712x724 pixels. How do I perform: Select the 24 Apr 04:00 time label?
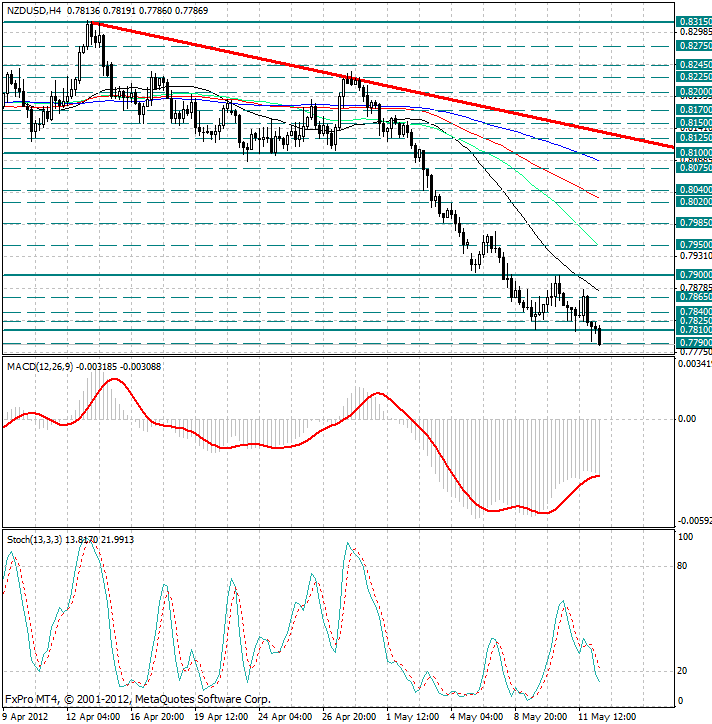point(286,717)
